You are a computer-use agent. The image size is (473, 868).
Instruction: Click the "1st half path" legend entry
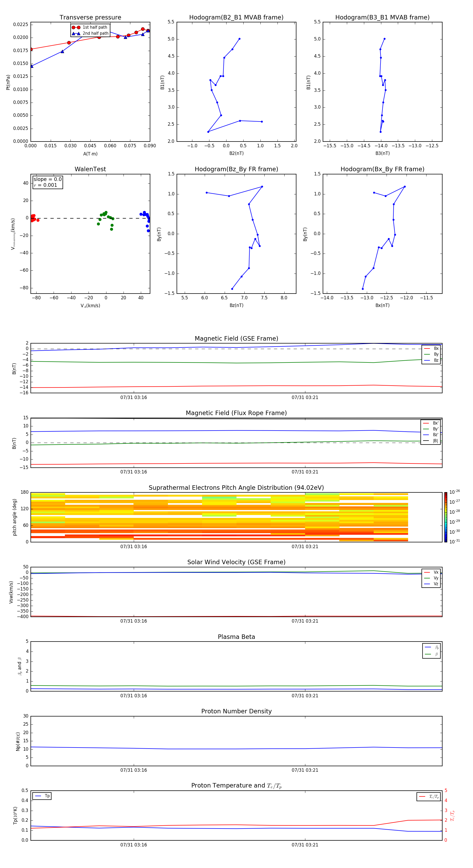[90, 27]
